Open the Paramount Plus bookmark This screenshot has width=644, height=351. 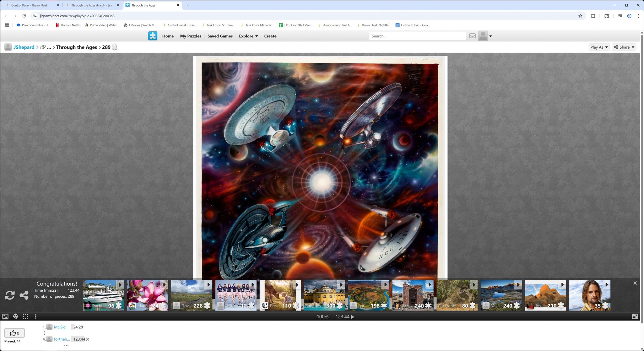coord(33,25)
